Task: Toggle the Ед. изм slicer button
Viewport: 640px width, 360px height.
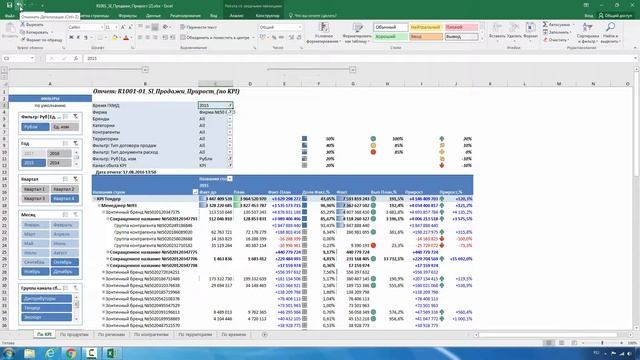Action: pyautogui.click(x=65, y=127)
